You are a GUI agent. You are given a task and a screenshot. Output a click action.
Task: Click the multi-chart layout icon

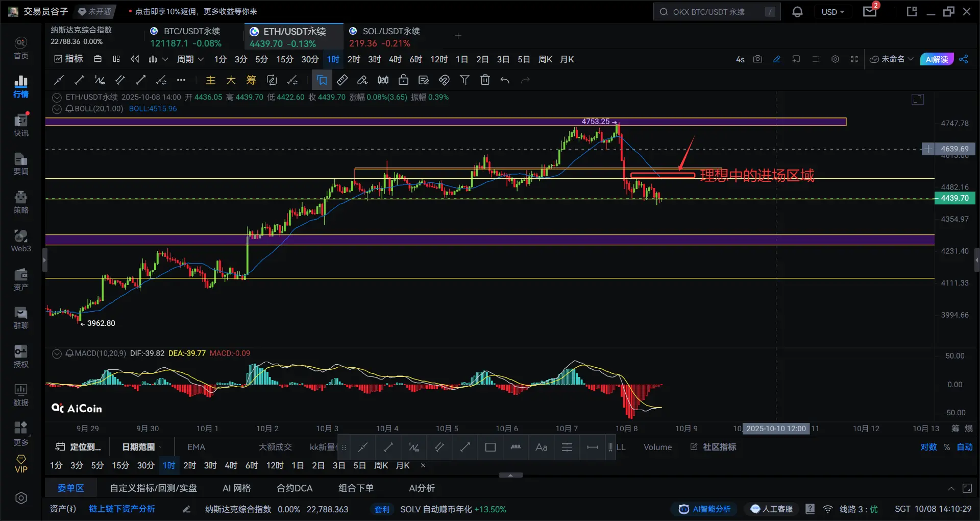point(116,59)
